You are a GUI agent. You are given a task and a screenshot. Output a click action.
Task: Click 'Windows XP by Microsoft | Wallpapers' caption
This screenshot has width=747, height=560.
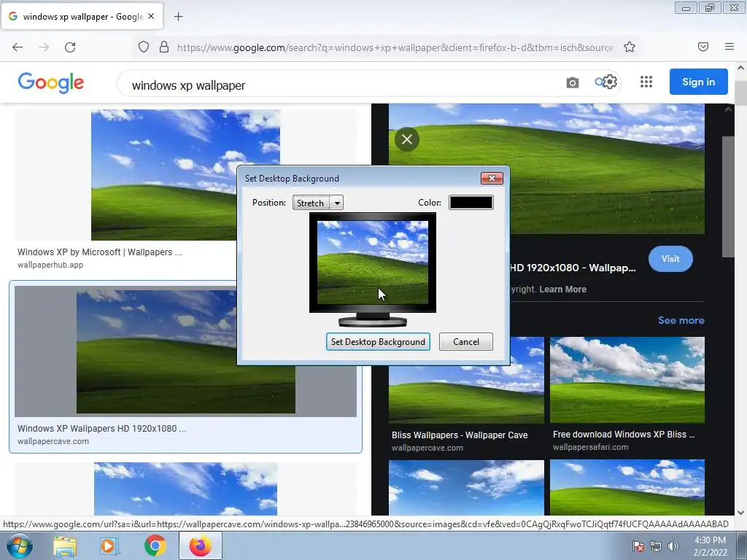pos(99,252)
